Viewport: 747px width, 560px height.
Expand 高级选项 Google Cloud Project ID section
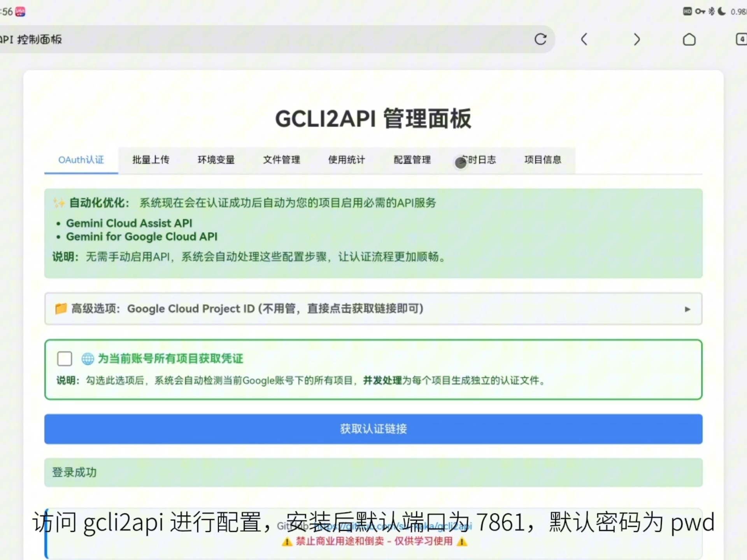click(x=373, y=309)
